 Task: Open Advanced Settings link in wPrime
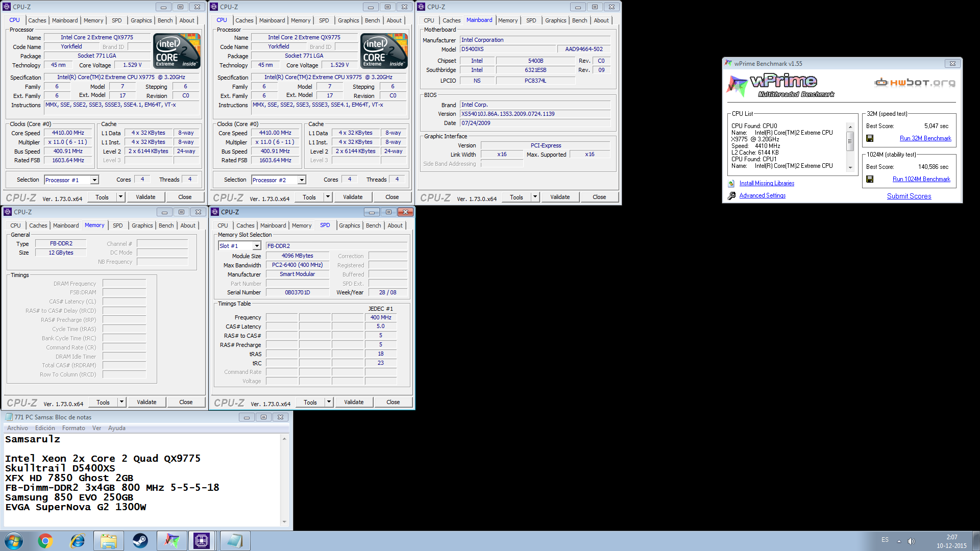coord(763,195)
